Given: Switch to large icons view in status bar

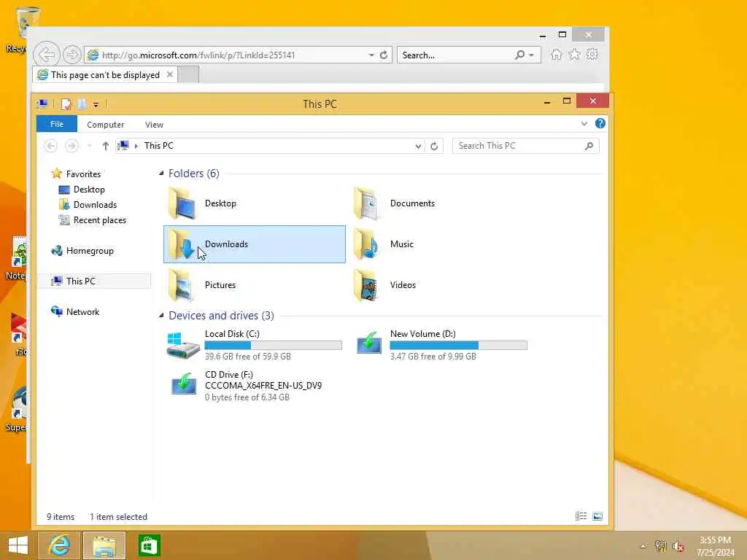Looking at the screenshot, I should tap(597, 516).
